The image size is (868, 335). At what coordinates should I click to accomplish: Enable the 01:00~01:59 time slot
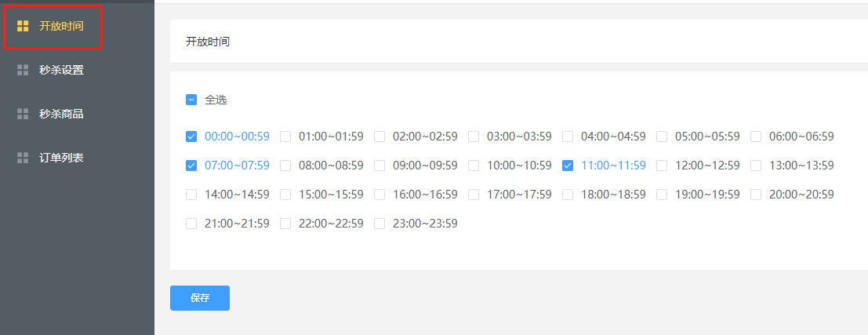coord(285,137)
